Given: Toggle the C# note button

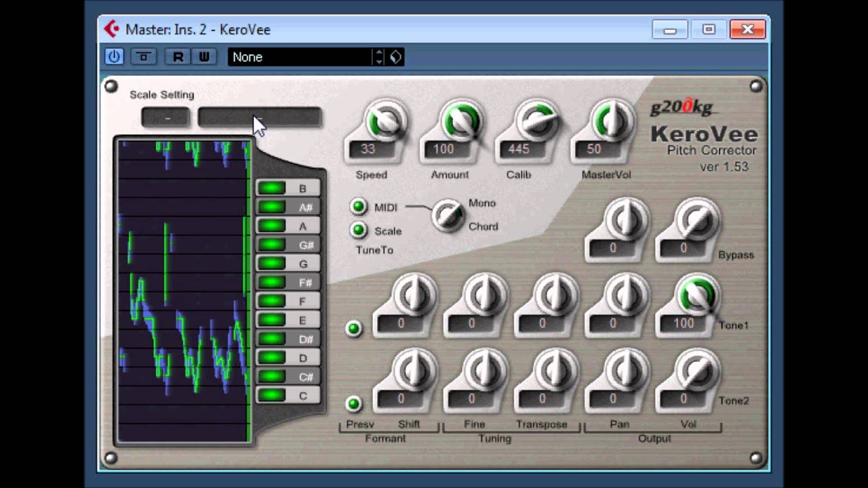Looking at the screenshot, I should pyautogui.click(x=288, y=376).
